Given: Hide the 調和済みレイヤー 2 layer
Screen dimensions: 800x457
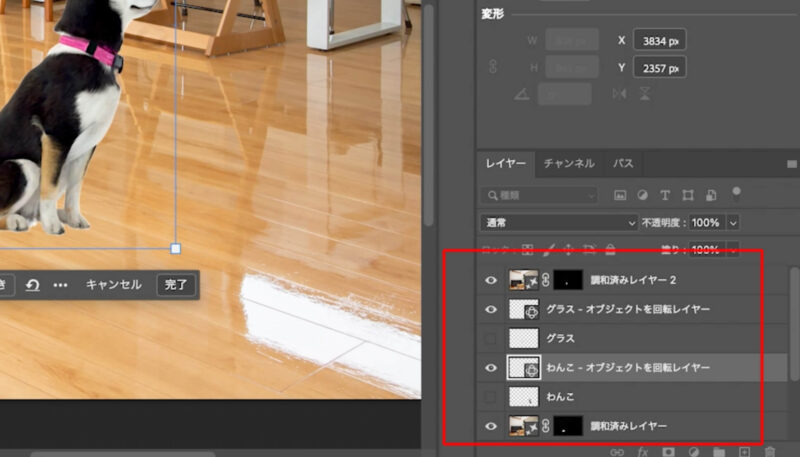Looking at the screenshot, I should click(x=491, y=282).
